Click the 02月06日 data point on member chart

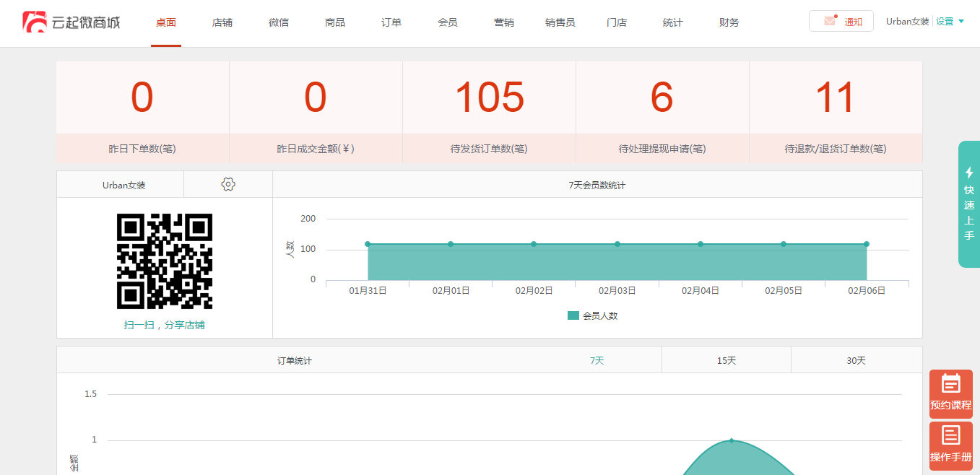coord(866,244)
